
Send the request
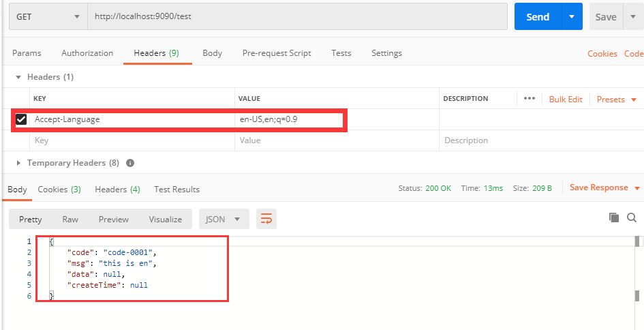click(x=538, y=17)
